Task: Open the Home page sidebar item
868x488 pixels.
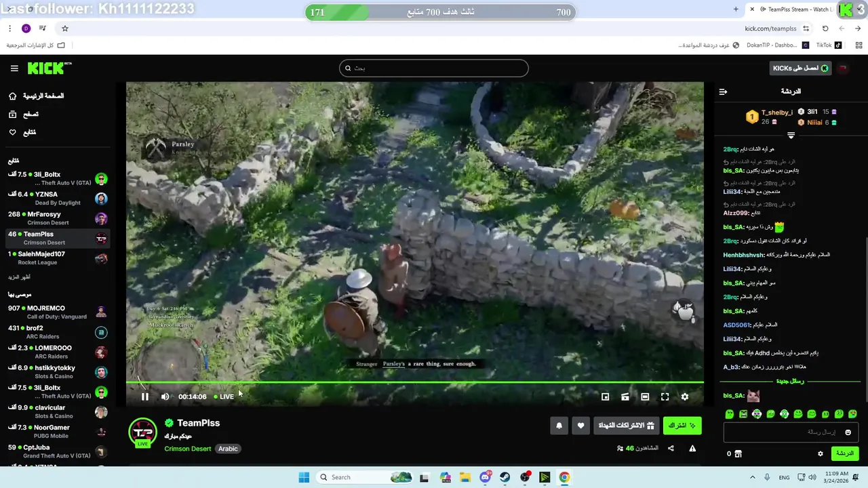Action: click(37, 96)
